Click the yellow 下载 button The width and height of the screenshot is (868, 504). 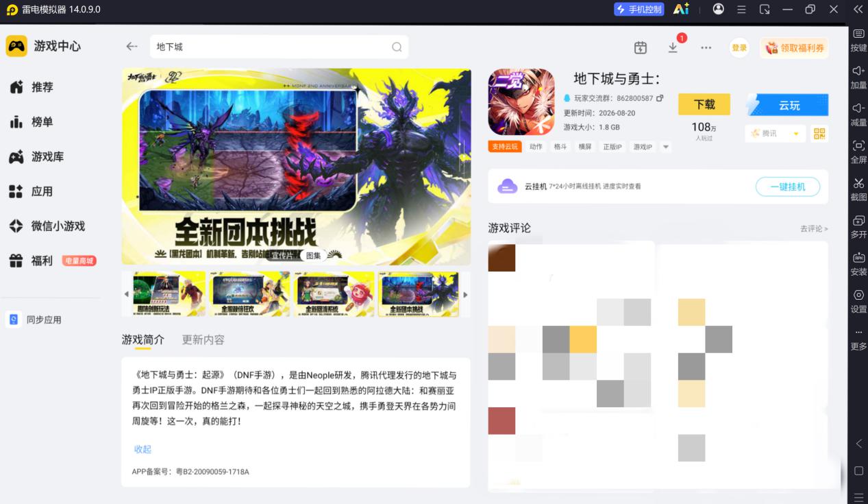[x=704, y=104]
